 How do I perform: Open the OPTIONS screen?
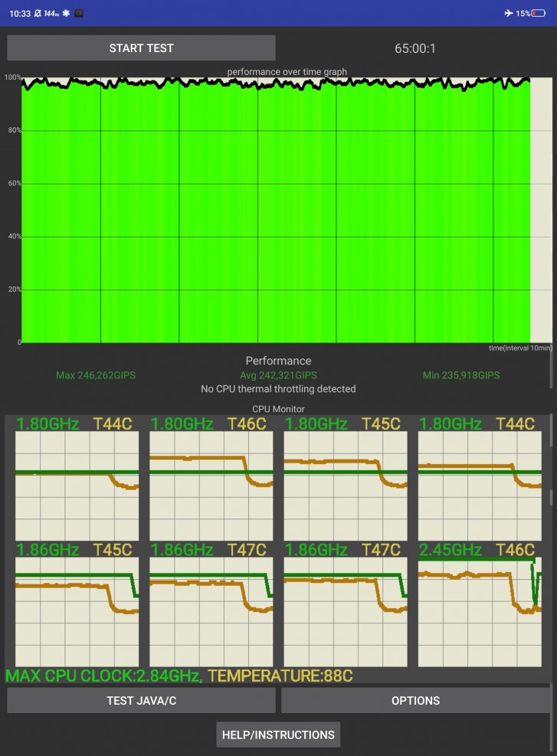pos(415,700)
